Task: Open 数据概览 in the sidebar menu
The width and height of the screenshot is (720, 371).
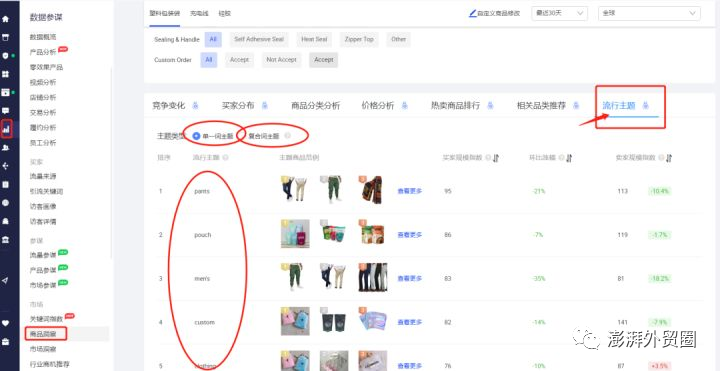Action: click(x=43, y=37)
